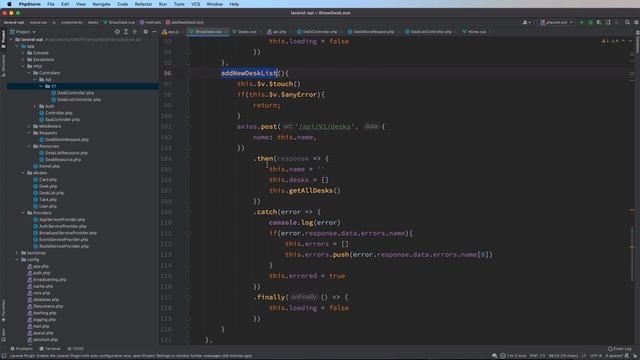
Task: Click the warnings indicator in editor corner
Action: (x=604, y=41)
